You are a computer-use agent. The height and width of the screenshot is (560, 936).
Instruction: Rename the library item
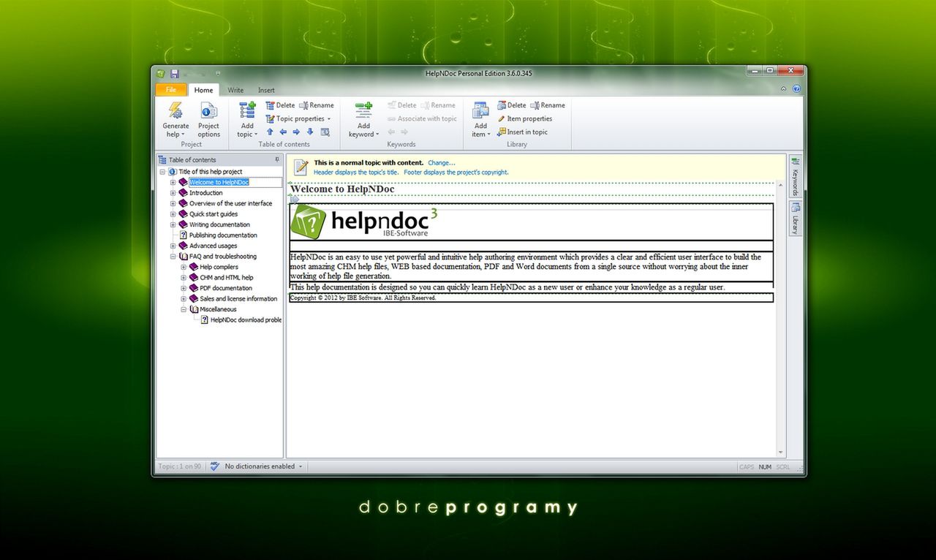click(548, 105)
